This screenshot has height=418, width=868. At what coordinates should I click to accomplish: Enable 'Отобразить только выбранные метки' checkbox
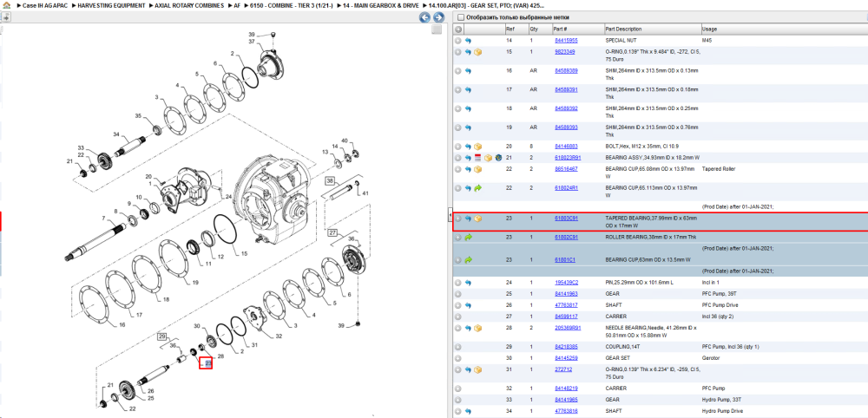[x=459, y=17]
